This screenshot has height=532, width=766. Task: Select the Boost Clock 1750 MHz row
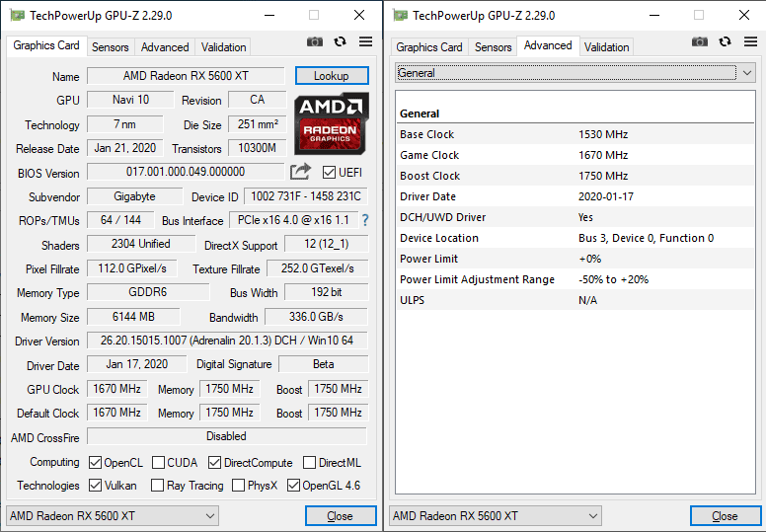point(574,176)
